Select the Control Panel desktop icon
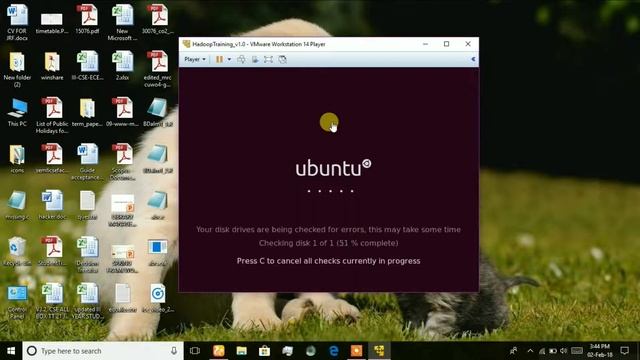The image size is (640, 360). click(17, 302)
